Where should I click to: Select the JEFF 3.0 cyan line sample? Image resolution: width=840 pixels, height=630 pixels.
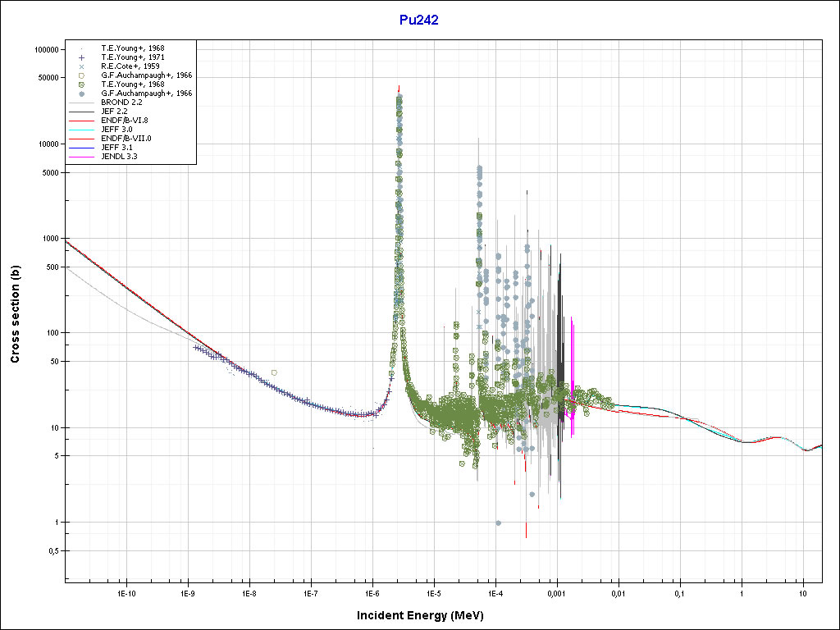click(82, 130)
